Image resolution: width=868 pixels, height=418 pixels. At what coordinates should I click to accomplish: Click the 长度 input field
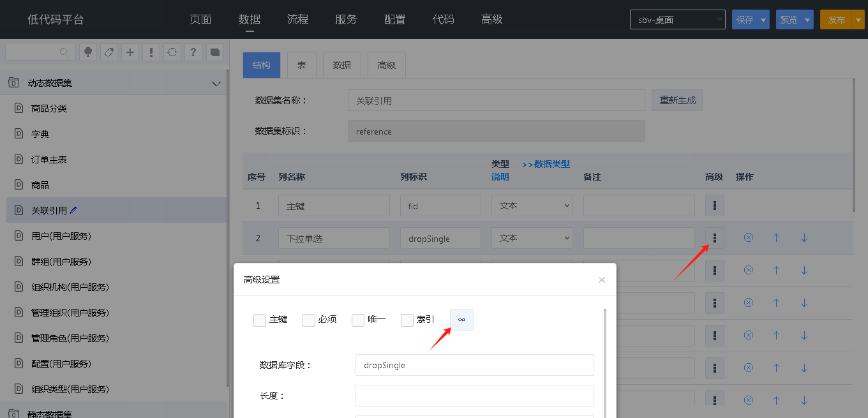click(474, 396)
